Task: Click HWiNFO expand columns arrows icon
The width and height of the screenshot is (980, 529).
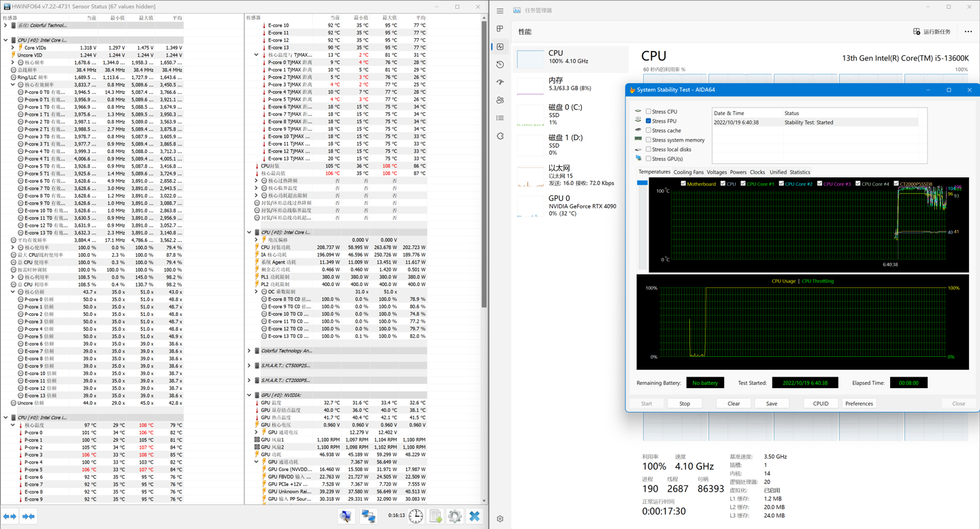Action: click(10, 517)
